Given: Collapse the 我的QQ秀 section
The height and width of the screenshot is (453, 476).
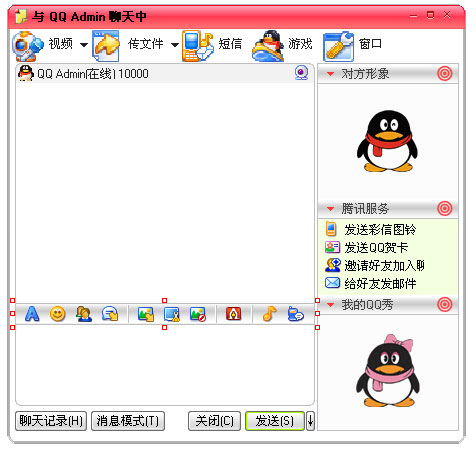Looking at the screenshot, I should (330, 305).
